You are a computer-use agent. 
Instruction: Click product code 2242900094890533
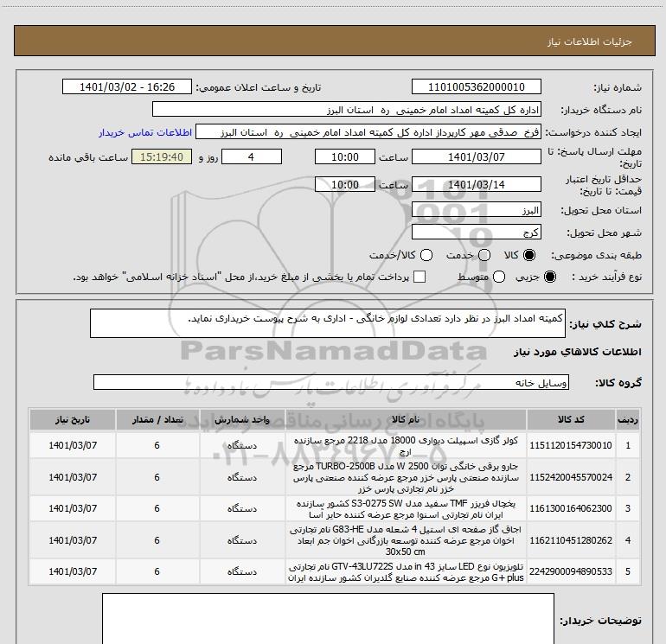click(571, 571)
